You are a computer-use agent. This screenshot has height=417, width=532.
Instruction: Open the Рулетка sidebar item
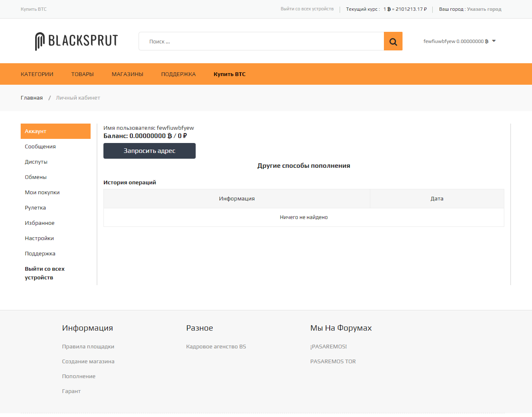click(x=35, y=208)
